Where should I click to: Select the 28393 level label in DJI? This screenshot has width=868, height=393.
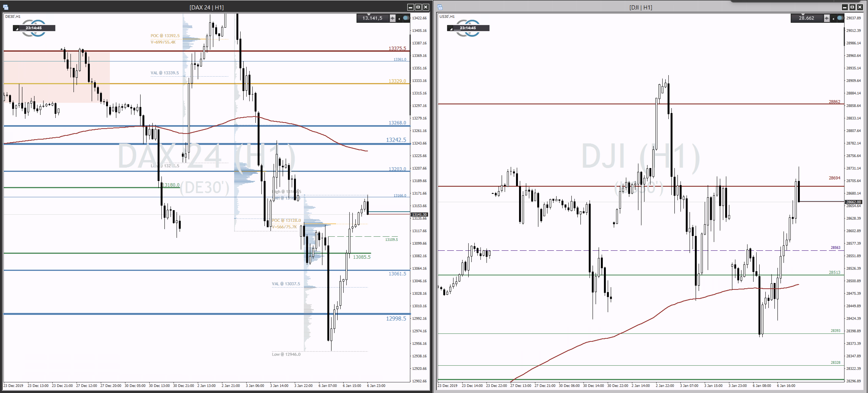[835, 331]
